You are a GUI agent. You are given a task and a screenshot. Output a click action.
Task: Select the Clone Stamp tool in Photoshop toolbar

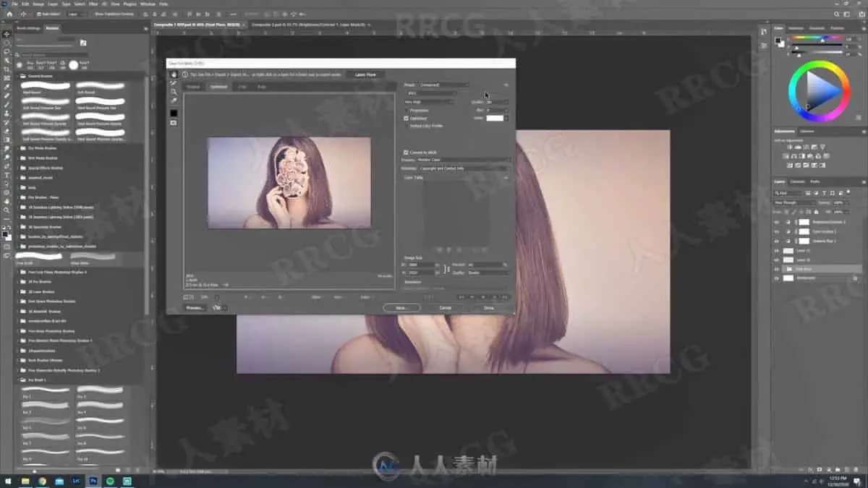pyautogui.click(x=7, y=114)
